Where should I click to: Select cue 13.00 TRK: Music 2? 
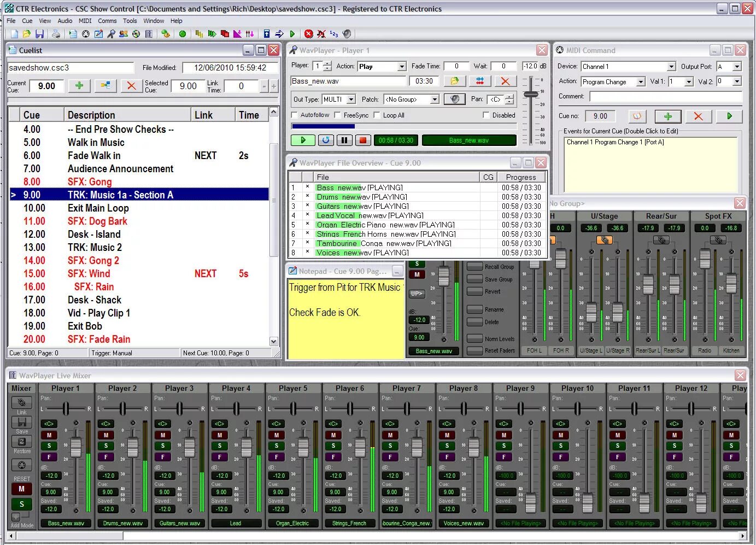tap(139, 247)
